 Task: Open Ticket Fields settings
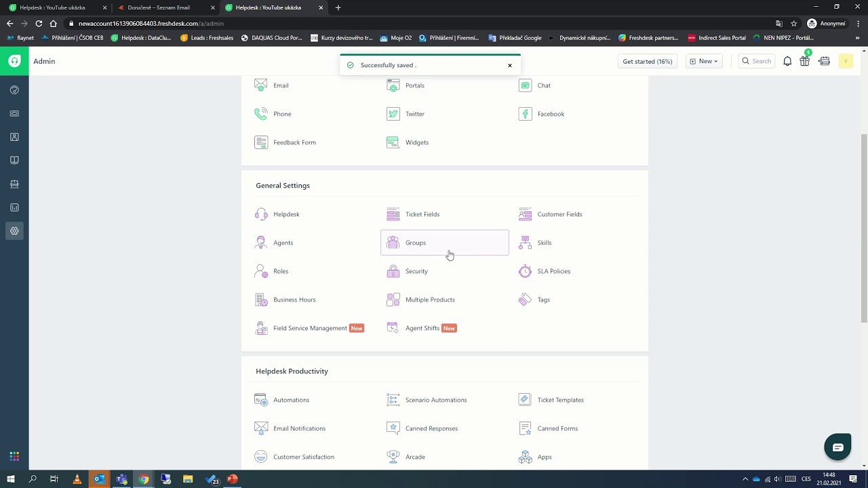(x=413, y=214)
